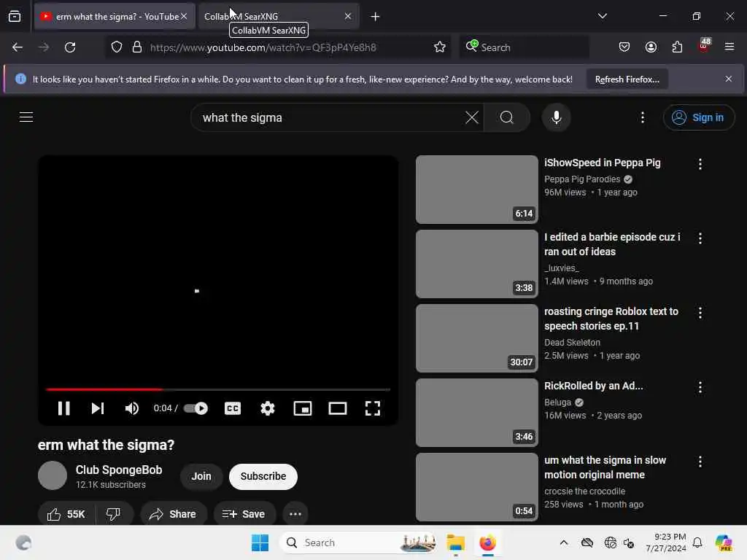Open Firefox View

pos(15,16)
